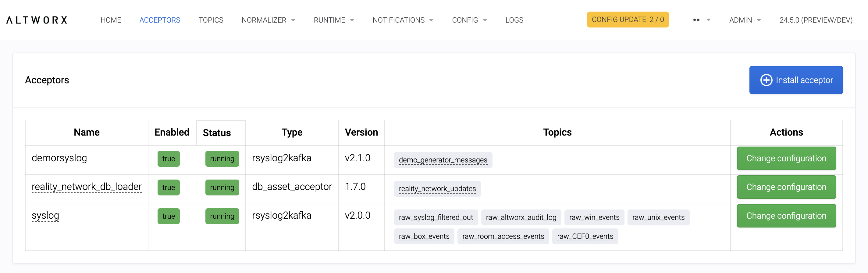Click the Install acceptor button

[x=795, y=80]
